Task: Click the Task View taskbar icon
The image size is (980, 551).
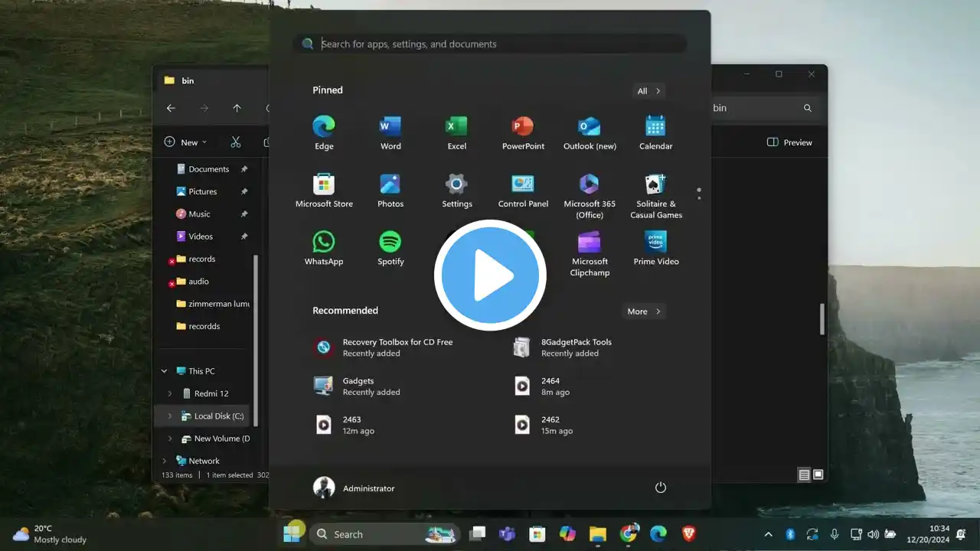Action: (x=478, y=534)
